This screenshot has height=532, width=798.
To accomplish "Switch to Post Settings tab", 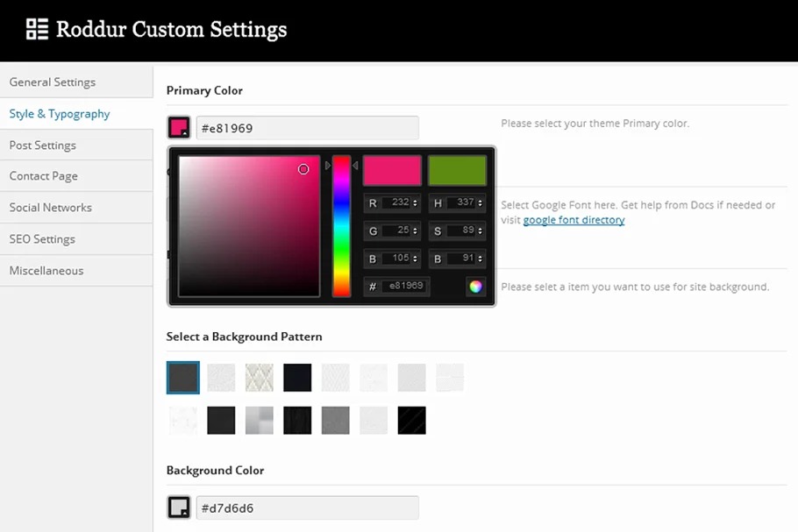I will pos(43,145).
